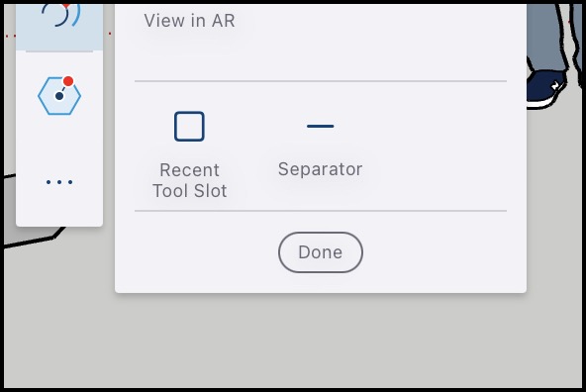The height and width of the screenshot is (392, 586).
Task: Open the three-dot more tools menu
Action: [59, 182]
